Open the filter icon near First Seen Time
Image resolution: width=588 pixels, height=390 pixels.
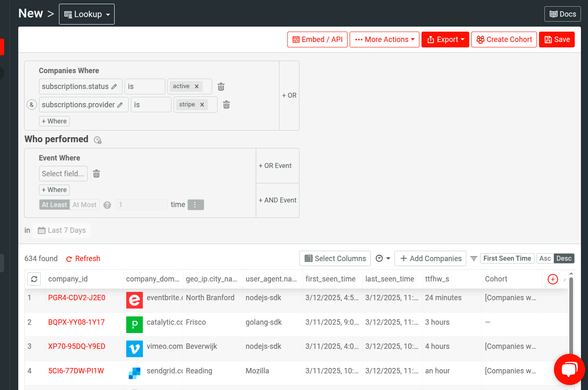pos(474,258)
